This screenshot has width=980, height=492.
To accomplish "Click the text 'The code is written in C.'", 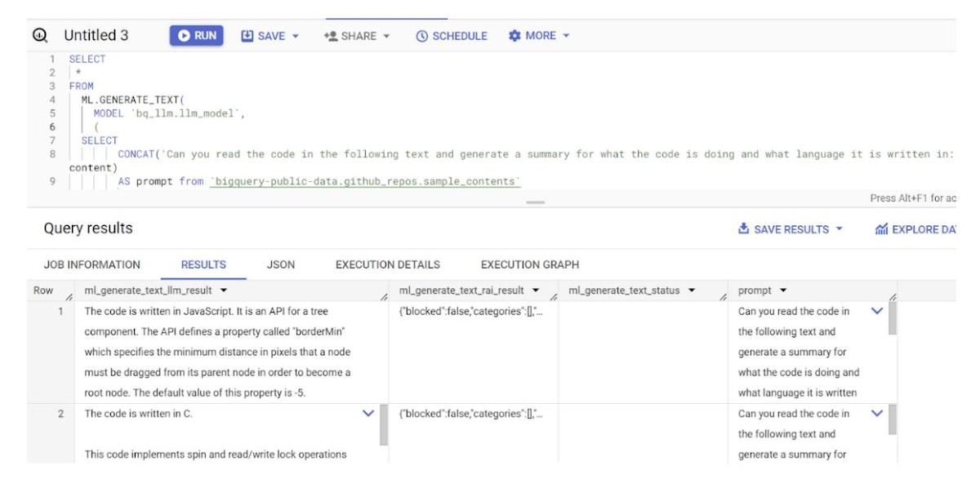I will pos(139,414).
